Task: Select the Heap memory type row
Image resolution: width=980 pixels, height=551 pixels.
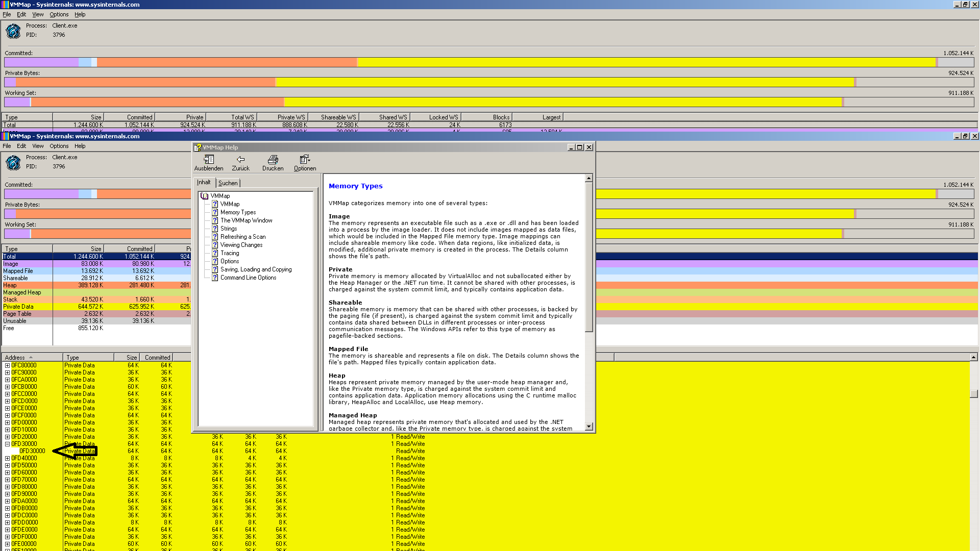Action: (x=10, y=285)
